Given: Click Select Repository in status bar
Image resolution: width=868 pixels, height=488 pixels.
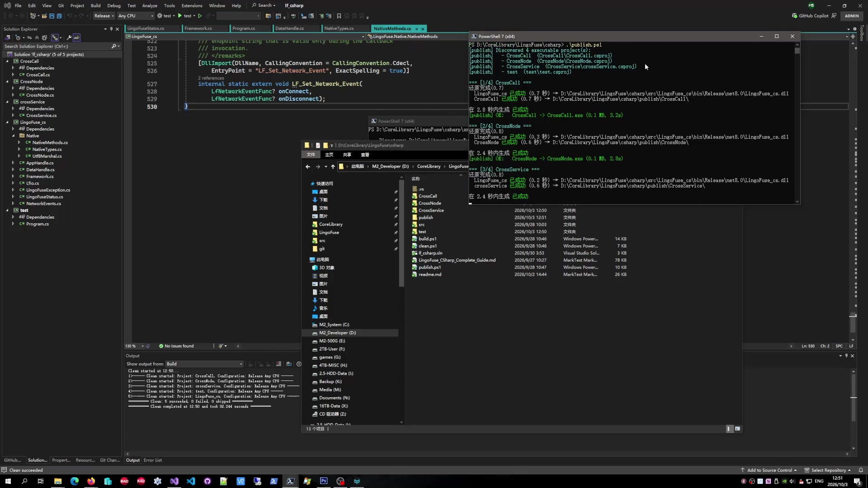Looking at the screenshot, I should coord(828,470).
